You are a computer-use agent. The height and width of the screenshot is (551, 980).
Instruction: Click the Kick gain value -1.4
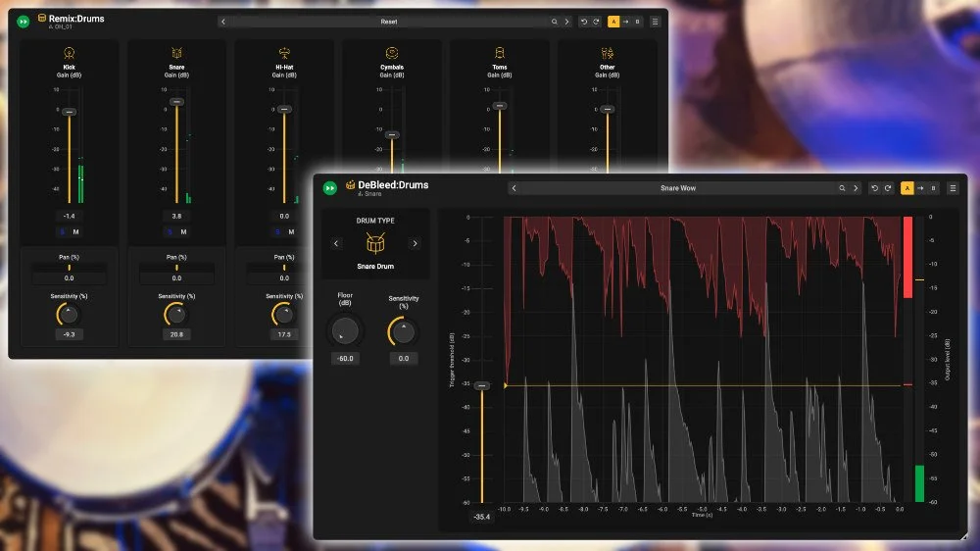pyautogui.click(x=70, y=216)
